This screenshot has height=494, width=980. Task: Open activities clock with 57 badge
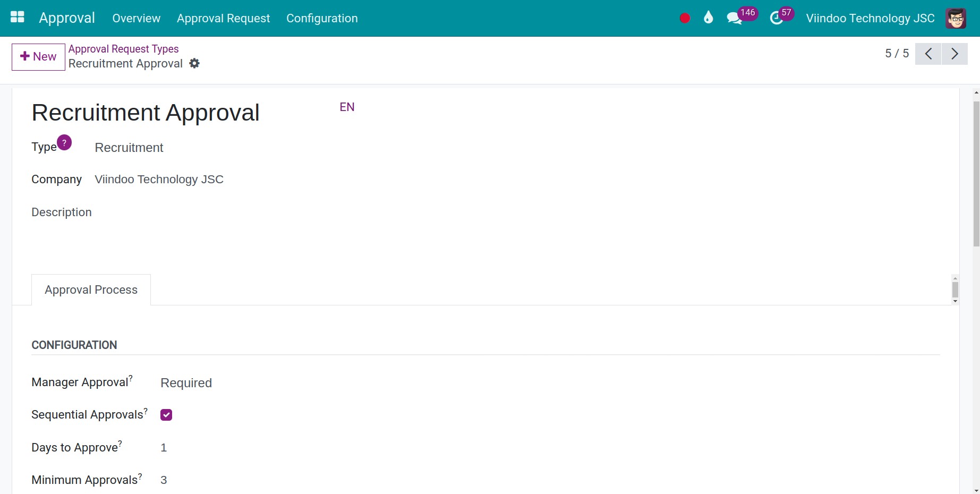(x=781, y=16)
